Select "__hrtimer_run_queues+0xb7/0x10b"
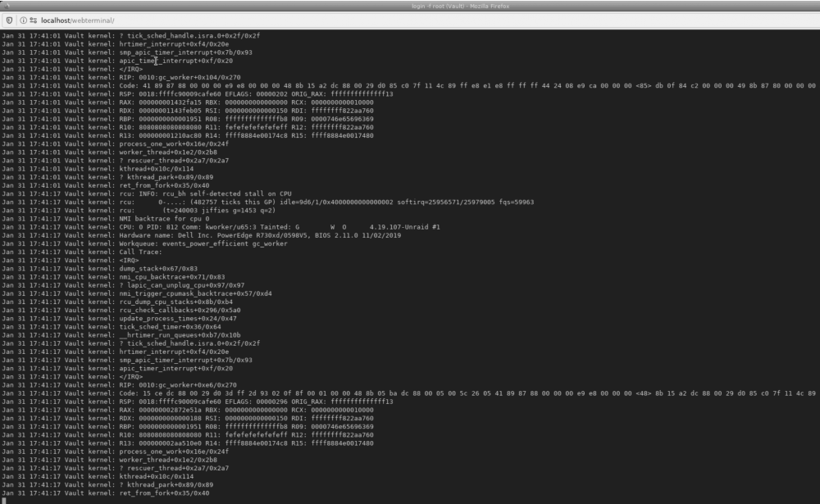820x504 pixels. [180, 335]
